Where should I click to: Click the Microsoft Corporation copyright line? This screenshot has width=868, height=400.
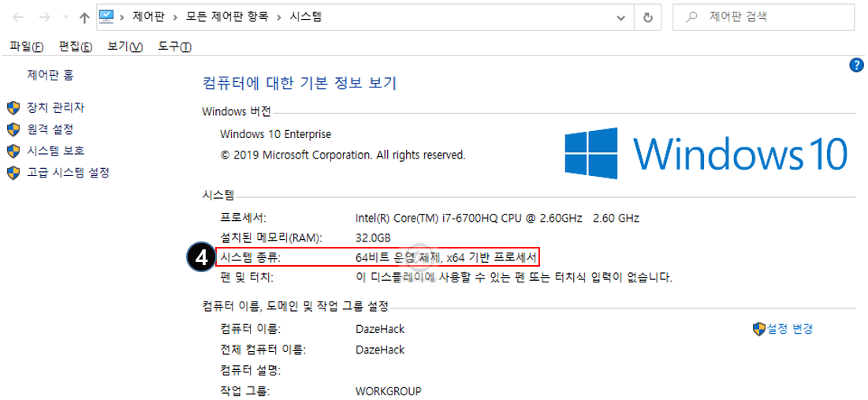click(x=343, y=155)
